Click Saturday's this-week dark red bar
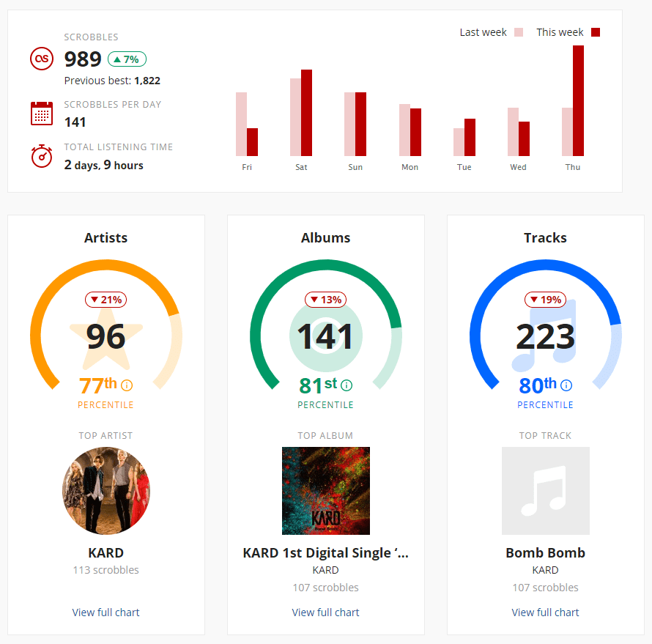Viewport: 652px width, 644px height. [x=306, y=113]
